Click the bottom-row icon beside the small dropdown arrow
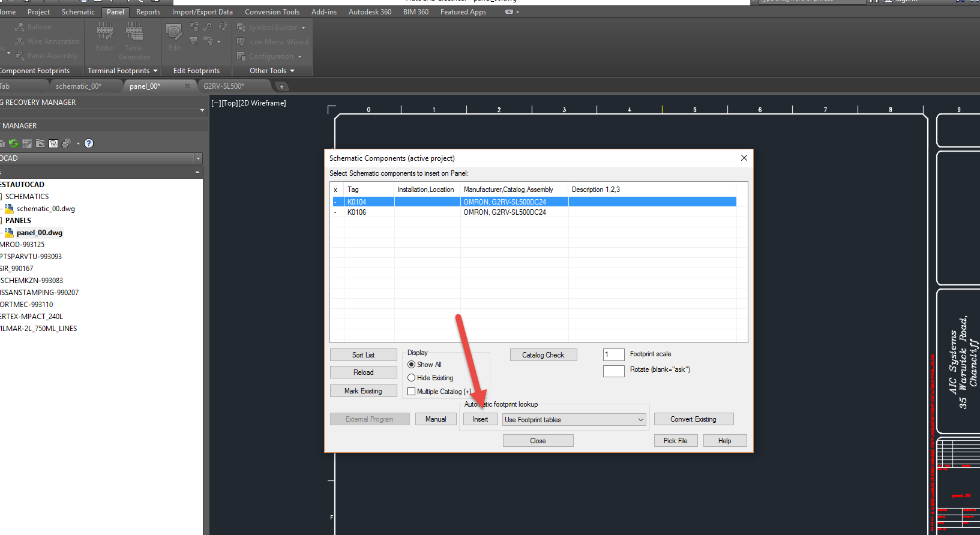 tap(208, 41)
